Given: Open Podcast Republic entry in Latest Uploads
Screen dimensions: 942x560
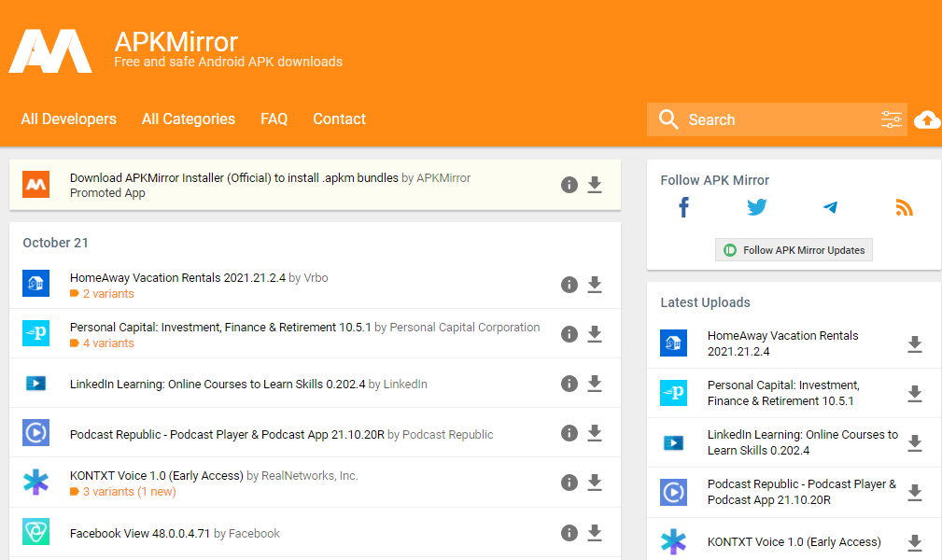Looking at the screenshot, I should pyautogui.click(x=801, y=492).
